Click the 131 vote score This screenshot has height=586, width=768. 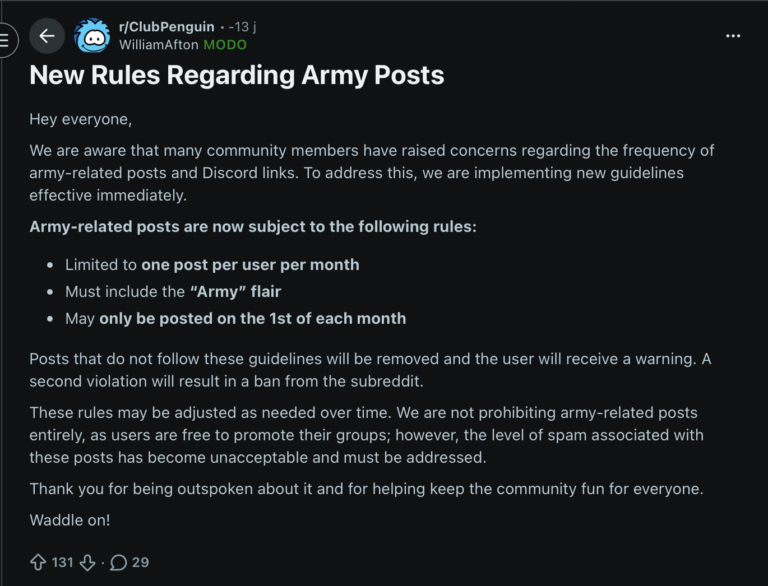[62, 562]
